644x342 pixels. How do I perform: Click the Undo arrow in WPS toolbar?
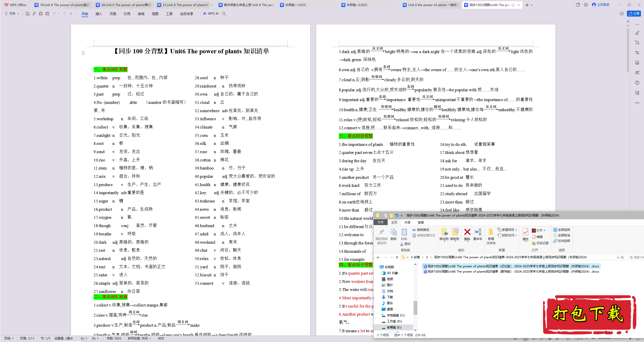point(54,14)
